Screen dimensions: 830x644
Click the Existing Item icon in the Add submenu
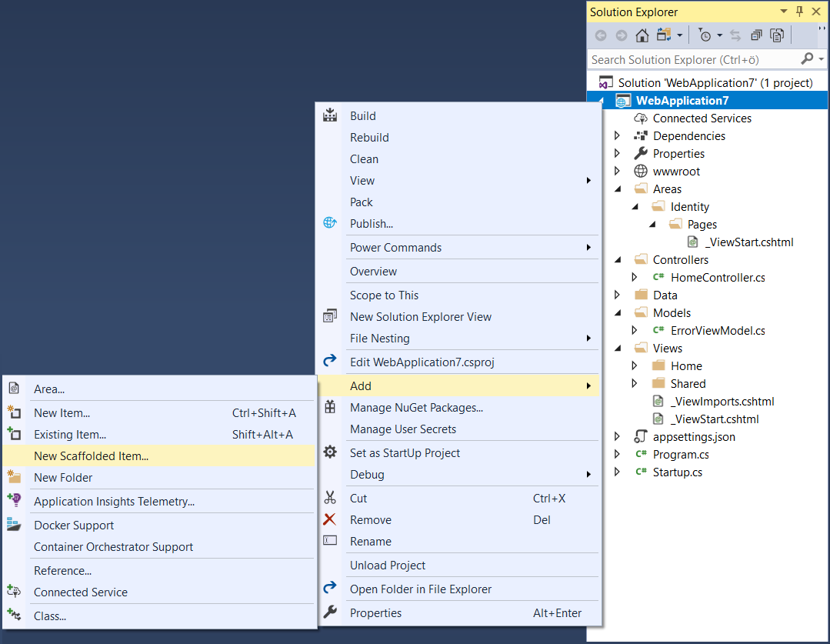14,434
